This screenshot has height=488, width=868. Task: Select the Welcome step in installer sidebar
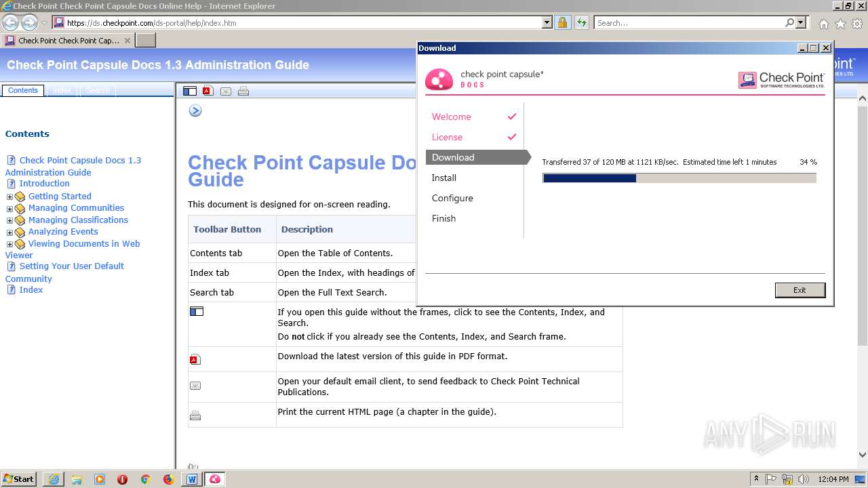[452, 117]
